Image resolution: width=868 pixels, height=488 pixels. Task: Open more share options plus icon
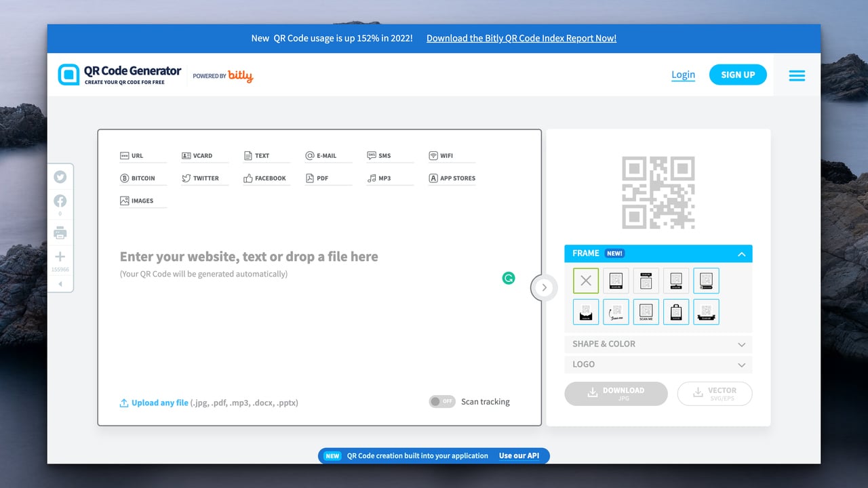[x=60, y=256]
